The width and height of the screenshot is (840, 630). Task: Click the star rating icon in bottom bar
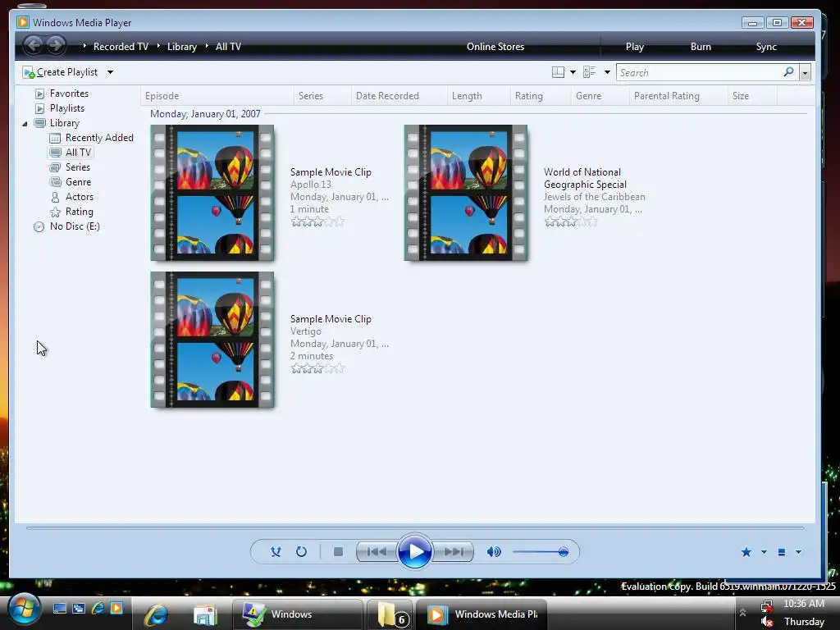point(746,552)
